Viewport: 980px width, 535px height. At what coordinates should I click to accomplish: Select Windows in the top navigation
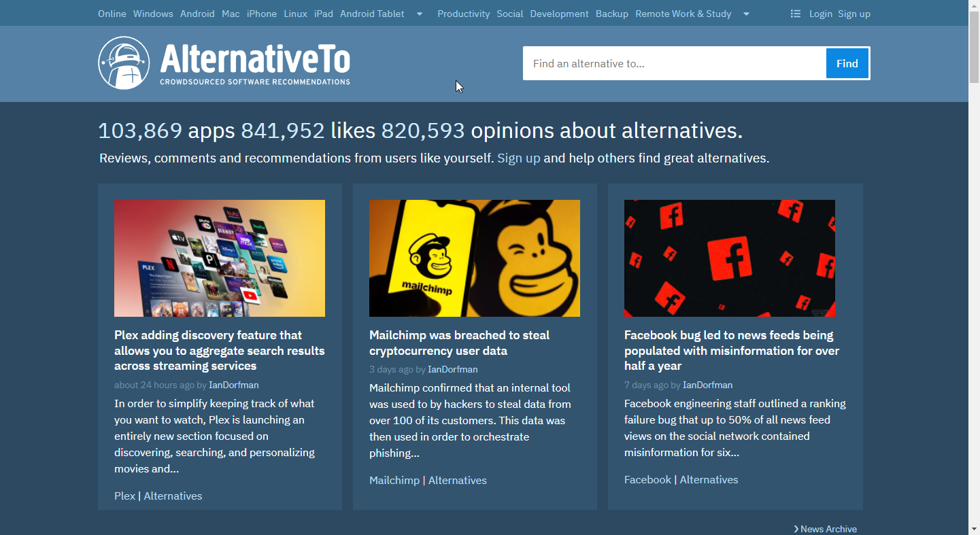pyautogui.click(x=153, y=14)
